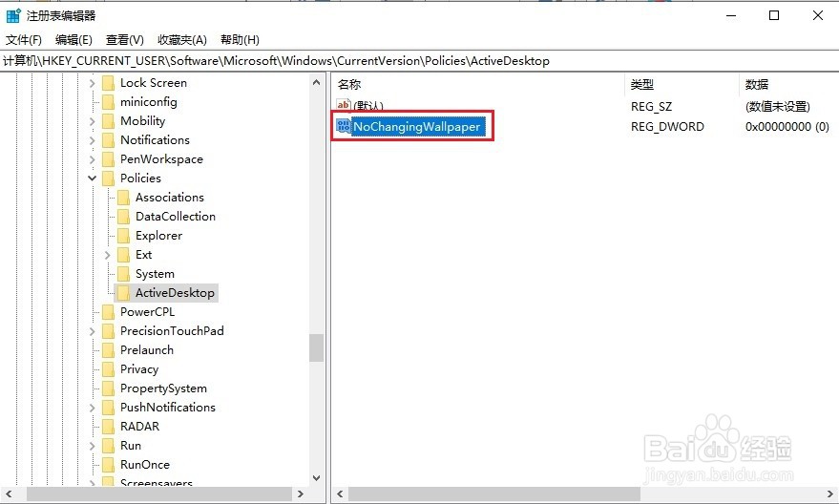The height and width of the screenshot is (504, 839).
Task: Select the Ext folder icon
Action: point(123,255)
